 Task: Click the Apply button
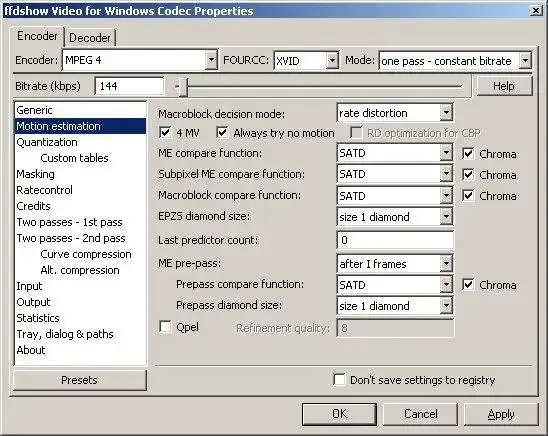coord(501,414)
